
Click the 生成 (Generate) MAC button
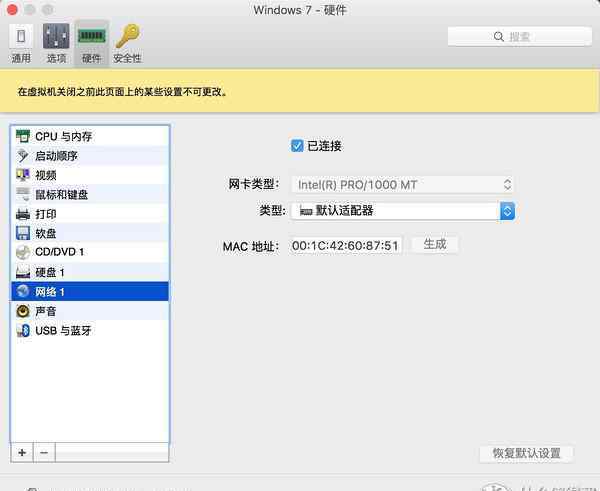[x=435, y=245]
